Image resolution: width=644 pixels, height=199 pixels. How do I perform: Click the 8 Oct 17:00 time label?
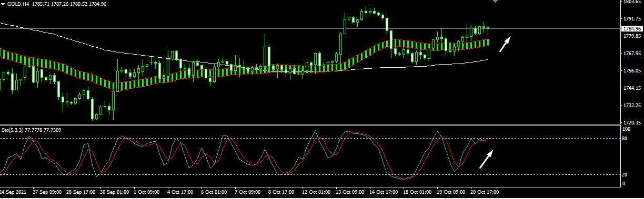(282, 193)
